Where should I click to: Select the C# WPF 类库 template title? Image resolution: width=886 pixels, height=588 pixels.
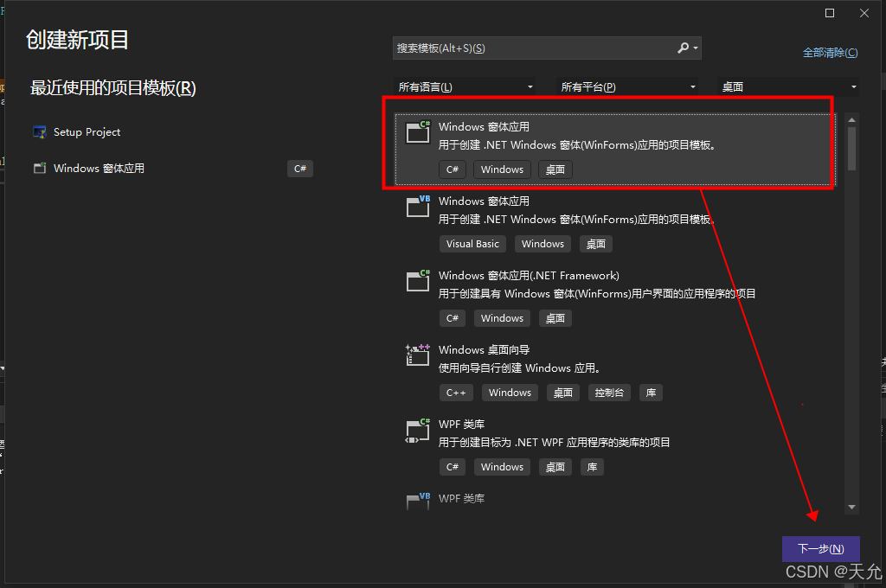click(462, 425)
